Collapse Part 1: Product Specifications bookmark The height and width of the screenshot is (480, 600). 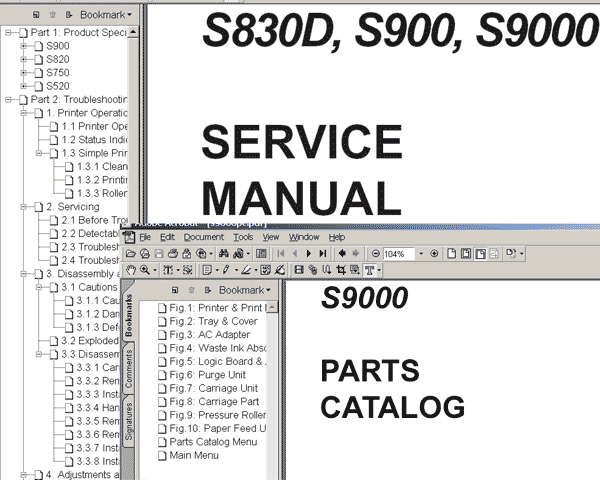click(8, 33)
